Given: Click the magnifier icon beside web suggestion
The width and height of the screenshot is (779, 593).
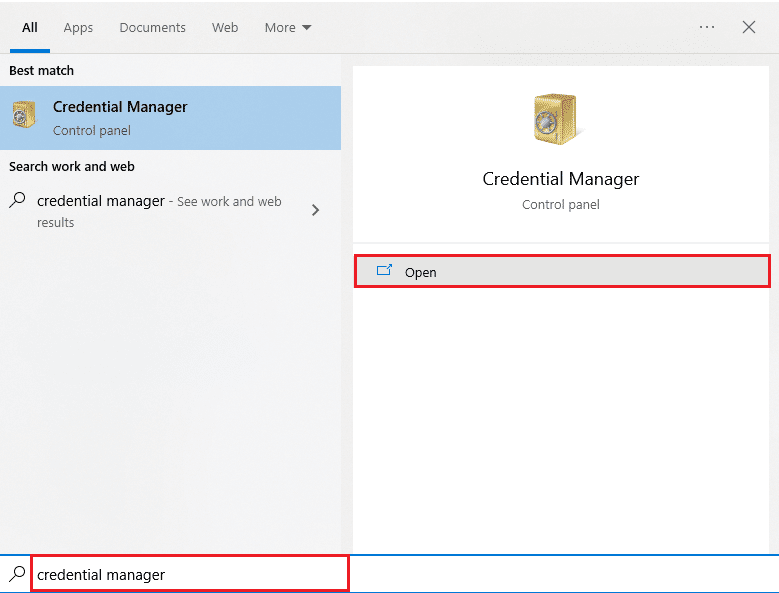Looking at the screenshot, I should click(x=17, y=200).
